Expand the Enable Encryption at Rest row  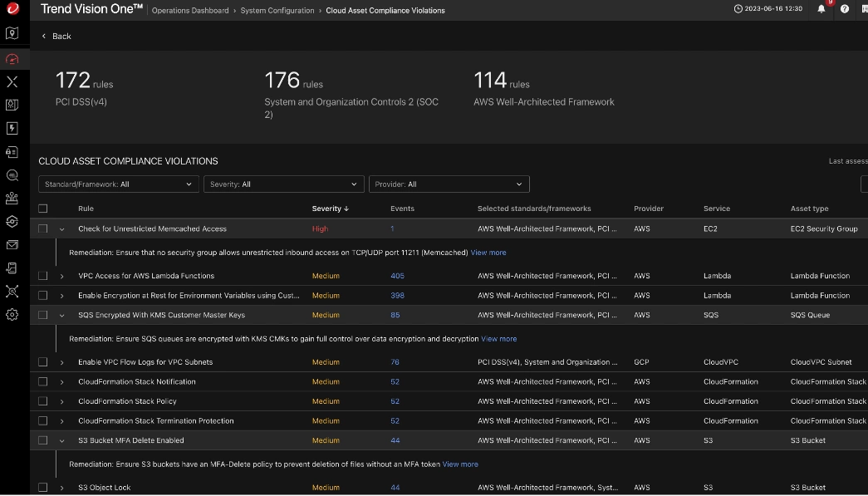pyautogui.click(x=62, y=296)
